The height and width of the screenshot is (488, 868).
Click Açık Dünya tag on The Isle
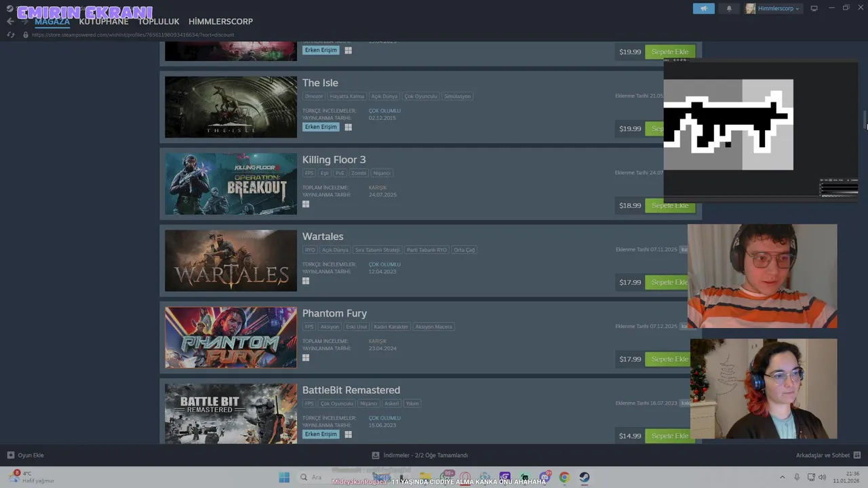pyautogui.click(x=384, y=96)
